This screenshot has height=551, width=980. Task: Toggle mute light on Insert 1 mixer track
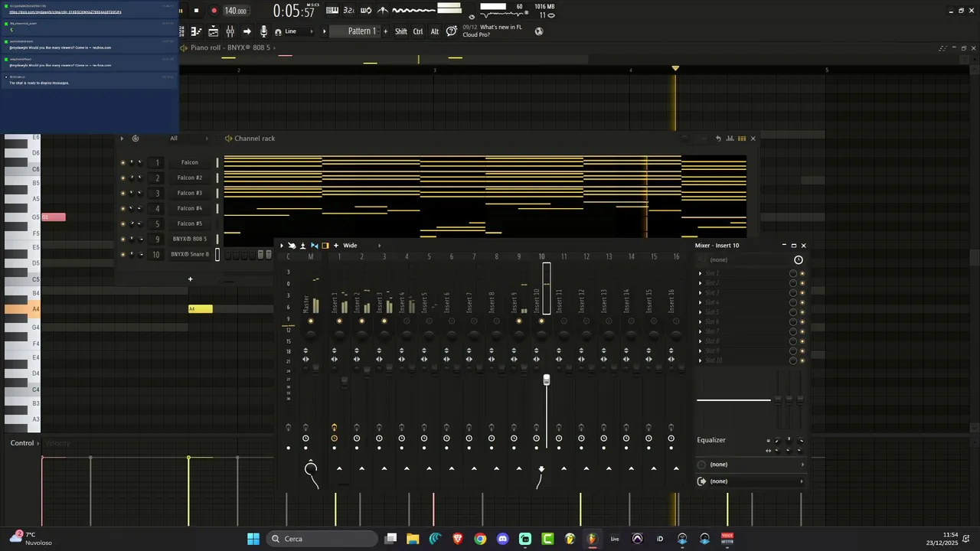click(339, 321)
